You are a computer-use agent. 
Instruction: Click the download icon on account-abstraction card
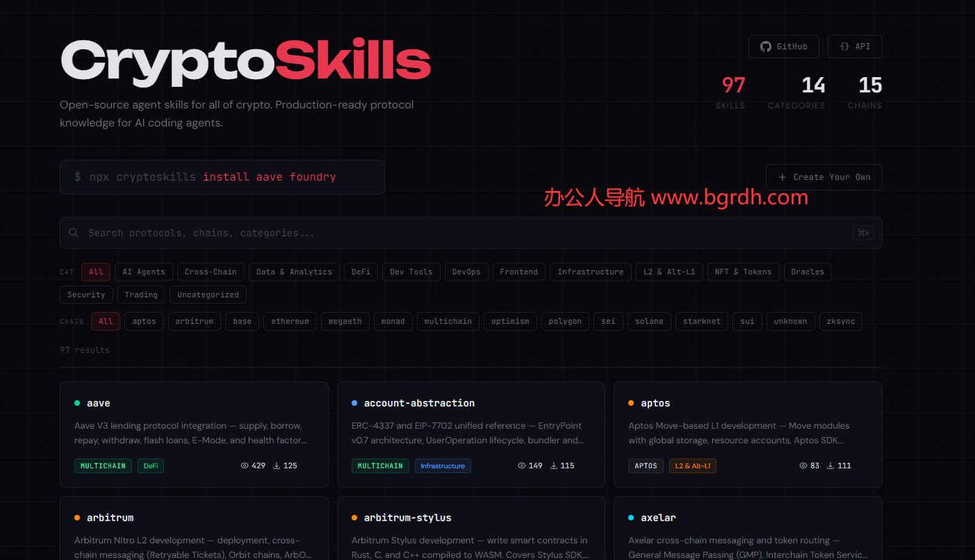[554, 466]
